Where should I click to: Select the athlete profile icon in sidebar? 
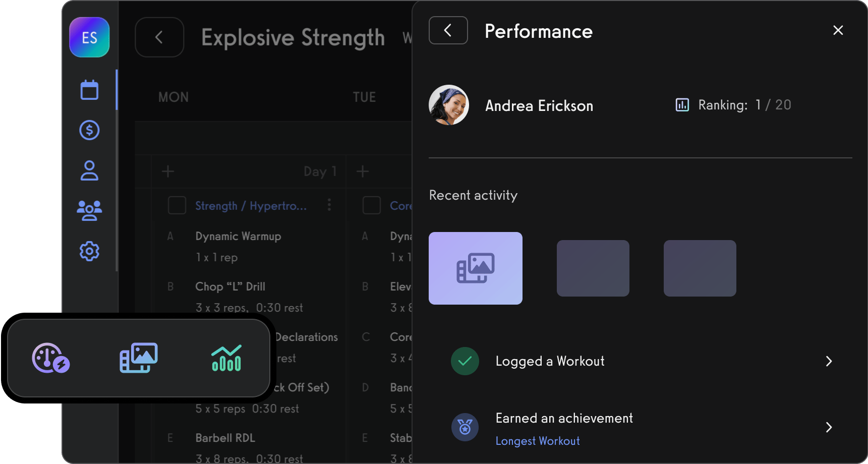(89, 170)
